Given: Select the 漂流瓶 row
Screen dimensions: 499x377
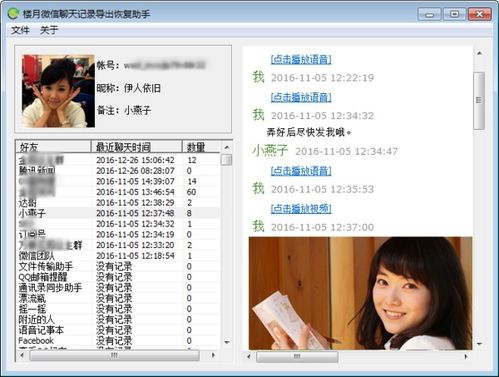Looking at the screenshot, I should coord(118,298).
